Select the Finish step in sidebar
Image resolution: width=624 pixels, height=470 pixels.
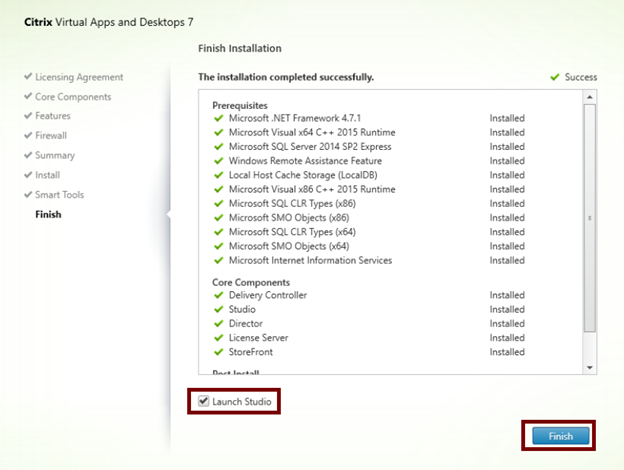tap(48, 214)
